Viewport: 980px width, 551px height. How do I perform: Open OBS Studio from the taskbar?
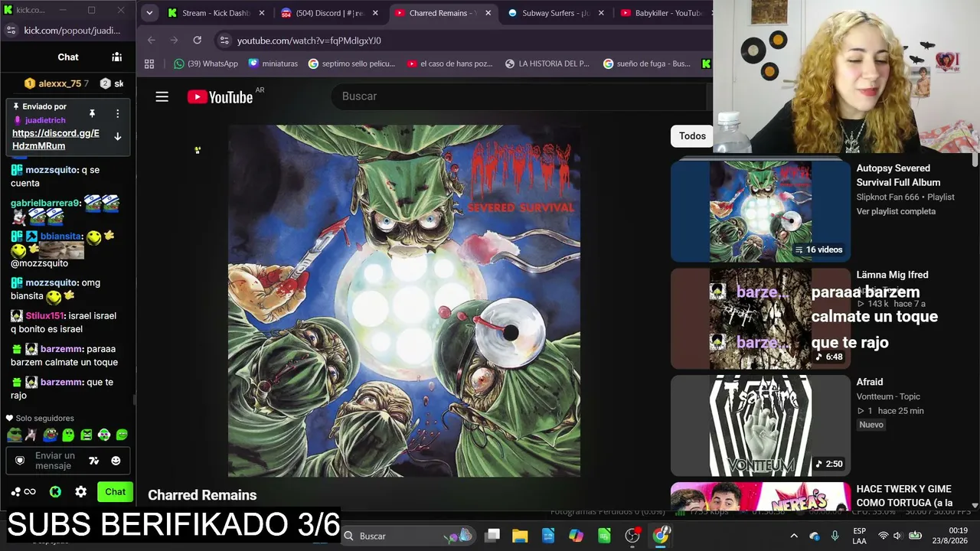click(632, 536)
